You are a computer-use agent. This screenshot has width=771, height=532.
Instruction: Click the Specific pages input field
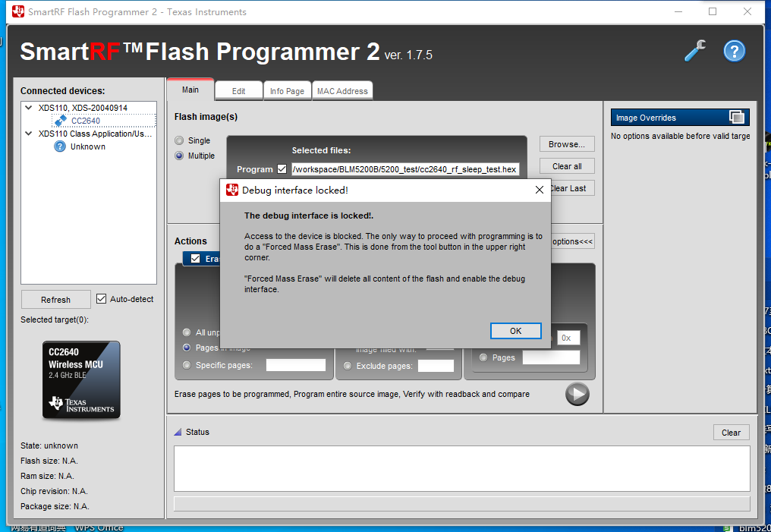[x=295, y=365]
